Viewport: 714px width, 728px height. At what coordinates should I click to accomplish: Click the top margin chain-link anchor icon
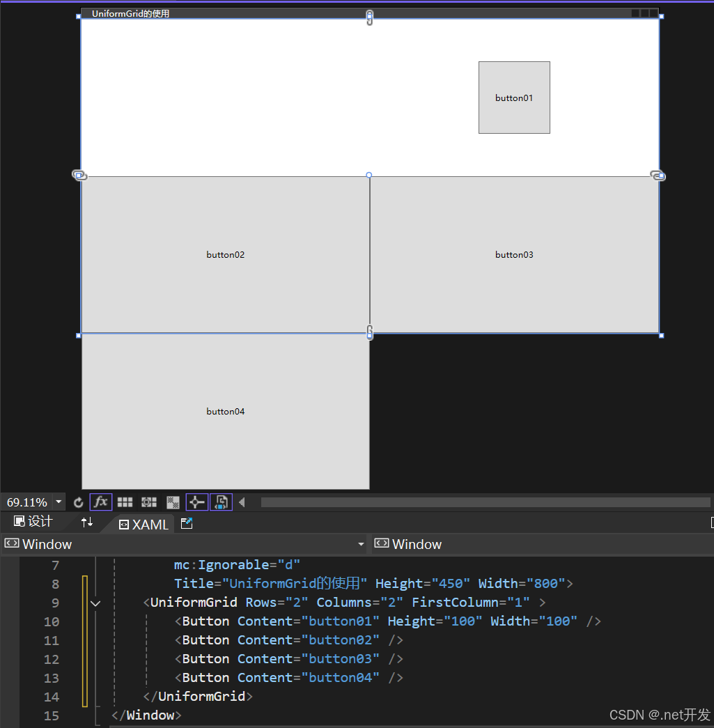[369, 17]
